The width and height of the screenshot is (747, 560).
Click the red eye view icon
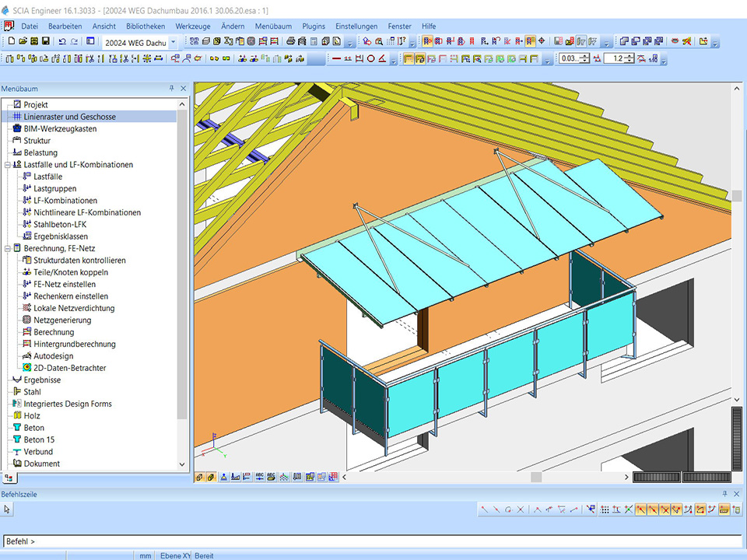click(x=675, y=41)
